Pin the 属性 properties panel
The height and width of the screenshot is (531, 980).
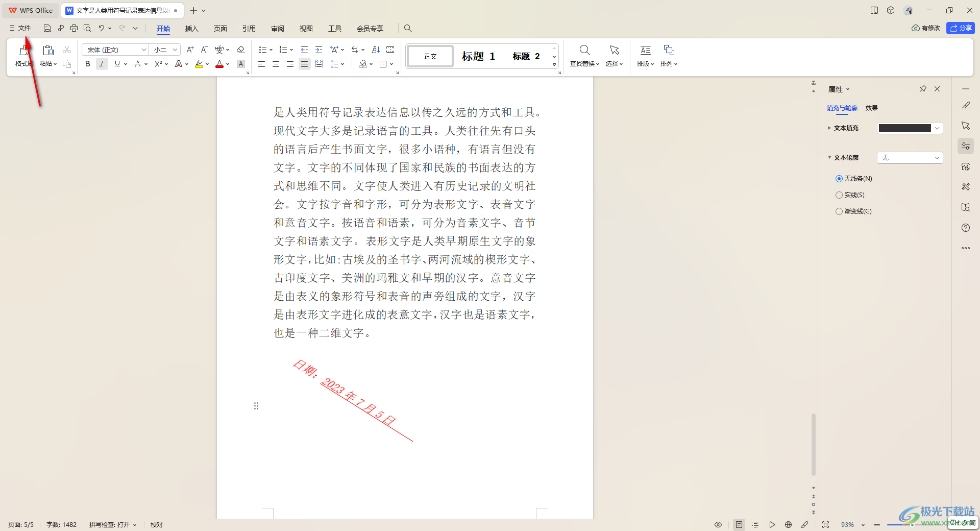tap(923, 89)
